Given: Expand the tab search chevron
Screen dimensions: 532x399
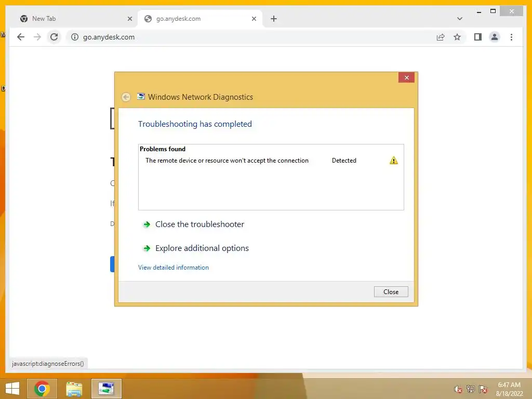Looking at the screenshot, I should pos(460,19).
